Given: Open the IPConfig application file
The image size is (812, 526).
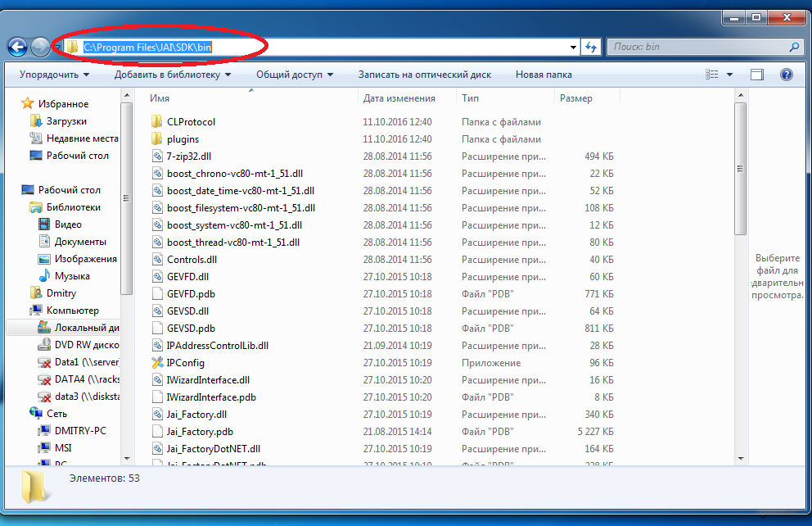Looking at the screenshot, I should 185,363.
